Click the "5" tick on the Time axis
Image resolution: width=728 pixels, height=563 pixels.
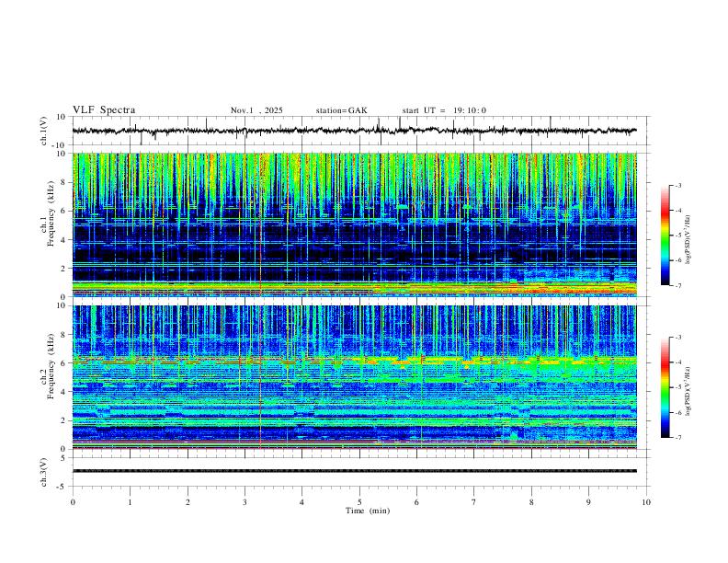359,502
